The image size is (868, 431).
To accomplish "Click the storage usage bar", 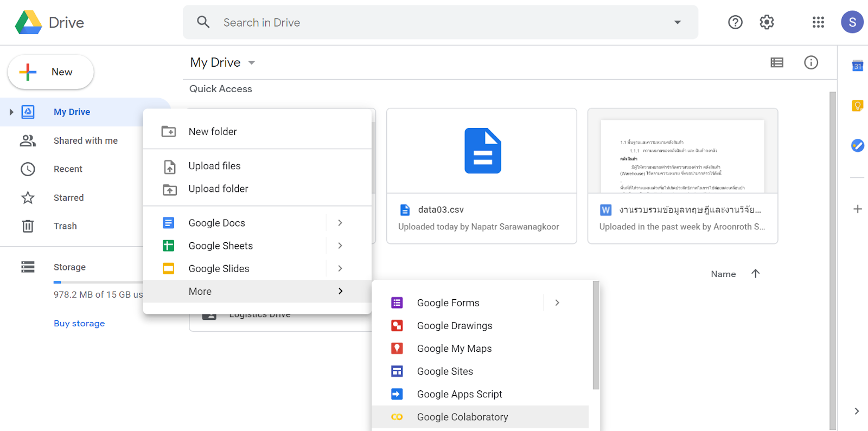I will 98,282.
